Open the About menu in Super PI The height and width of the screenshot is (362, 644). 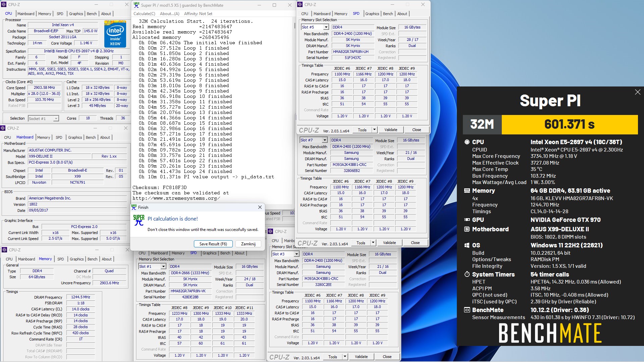point(170,14)
